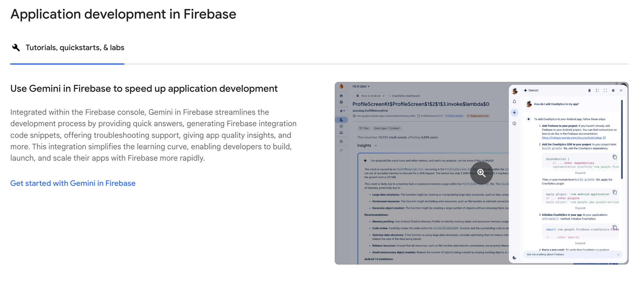Screen dimensions: 644x290
Task: Open the FB IO 2024 project dropdown
Action: coord(361,86)
